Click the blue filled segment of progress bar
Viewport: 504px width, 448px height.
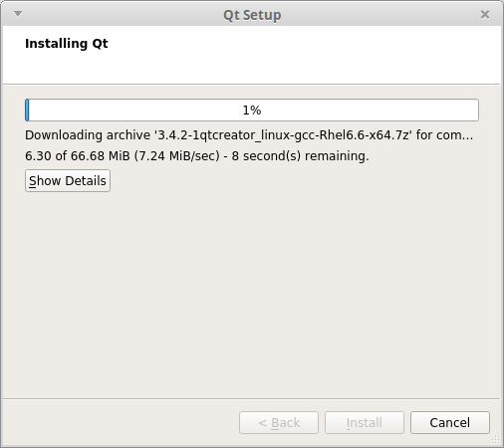pyautogui.click(x=27, y=110)
